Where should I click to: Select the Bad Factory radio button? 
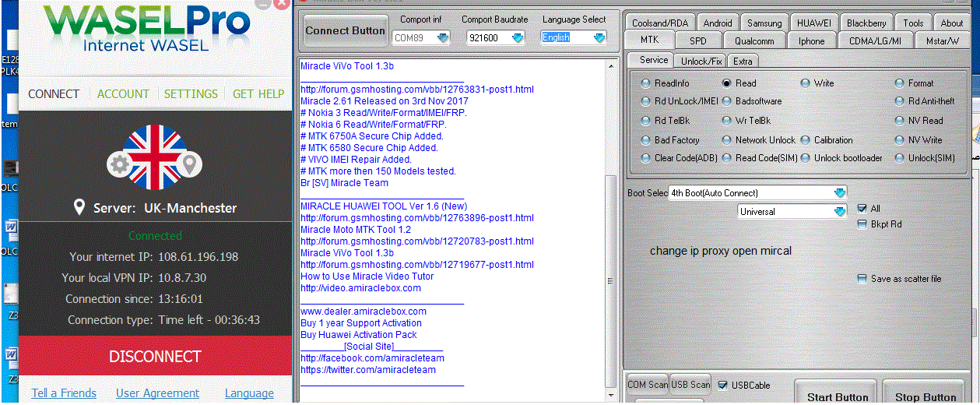tap(646, 140)
